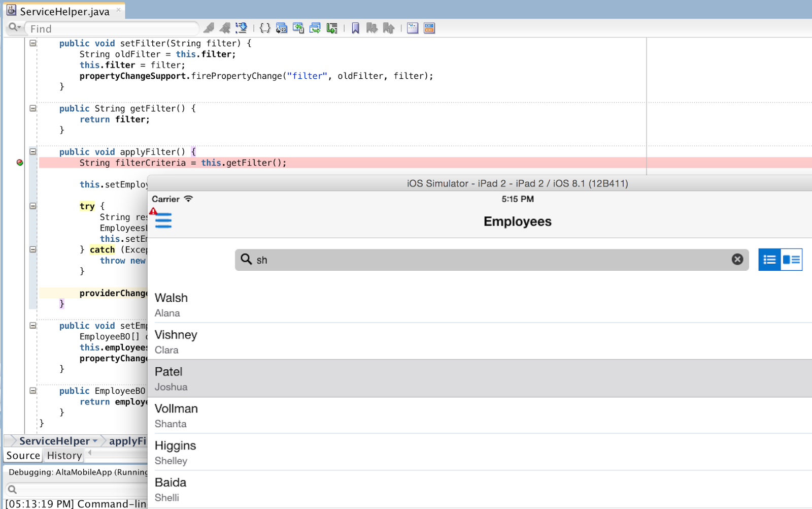Screen dimensions: 812x509
Task: Collapse the getFilter method fold
Action: click(33, 108)
